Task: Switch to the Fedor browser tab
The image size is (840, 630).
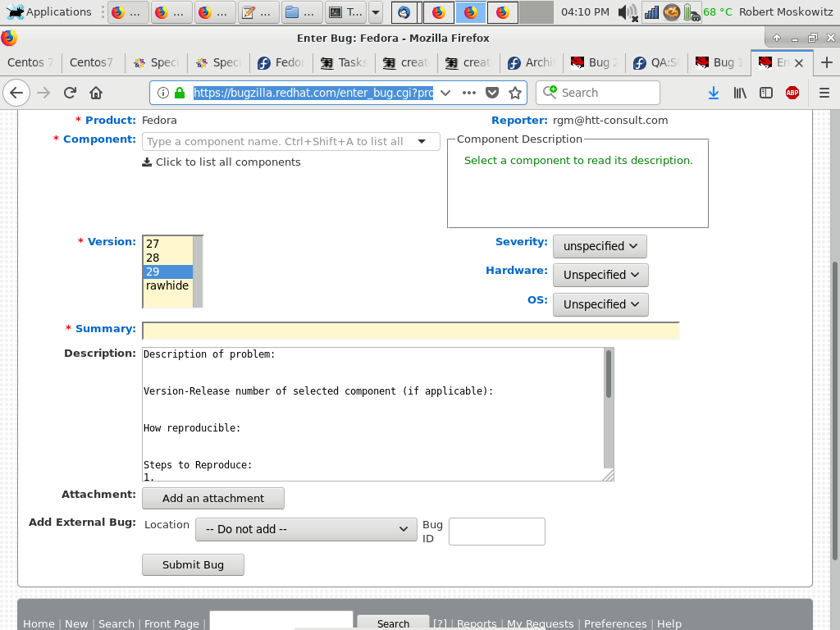Action: (x=281, y=62)
